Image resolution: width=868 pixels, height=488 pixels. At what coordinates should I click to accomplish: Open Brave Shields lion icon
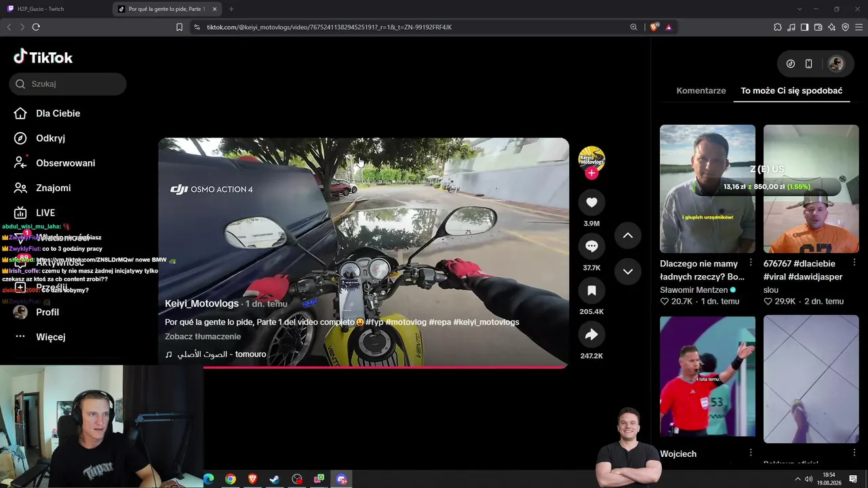pyautogui.click(x=654, y=27)
